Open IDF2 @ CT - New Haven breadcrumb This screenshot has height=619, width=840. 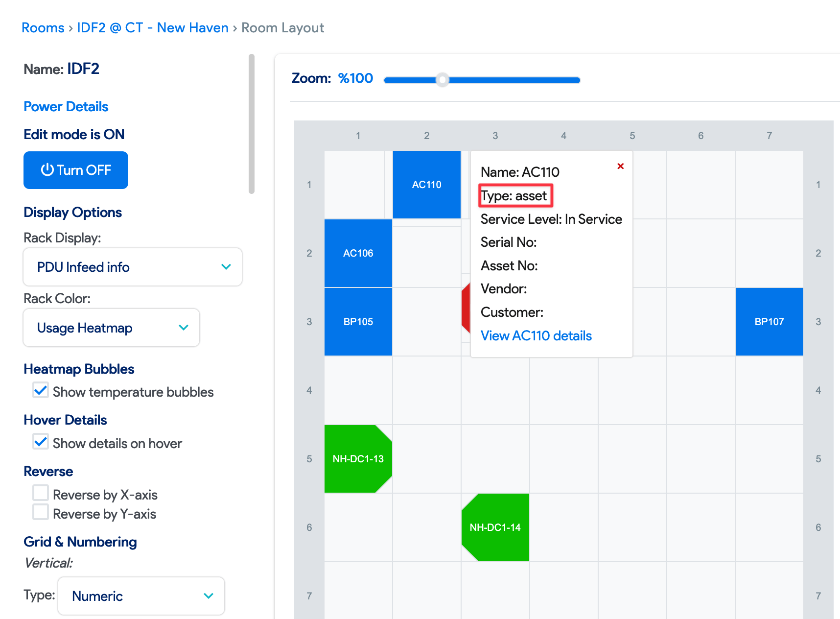[153, 28]
